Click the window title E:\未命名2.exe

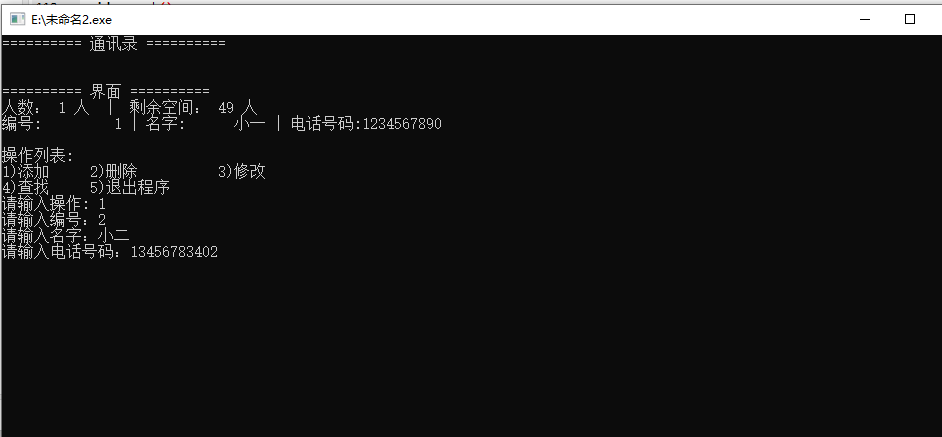coord(71,19)
